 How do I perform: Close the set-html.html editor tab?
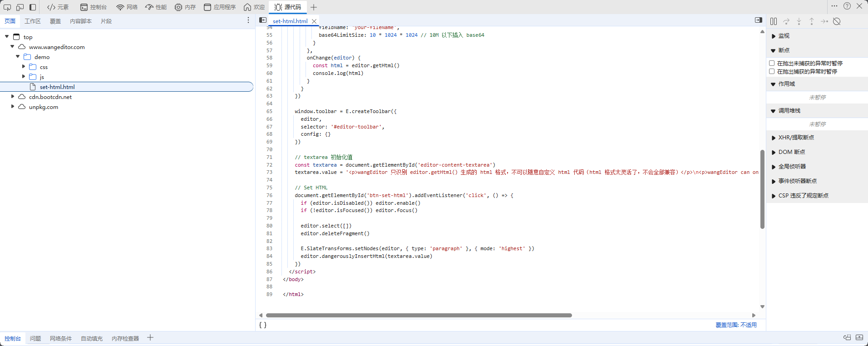pos(314,21)
